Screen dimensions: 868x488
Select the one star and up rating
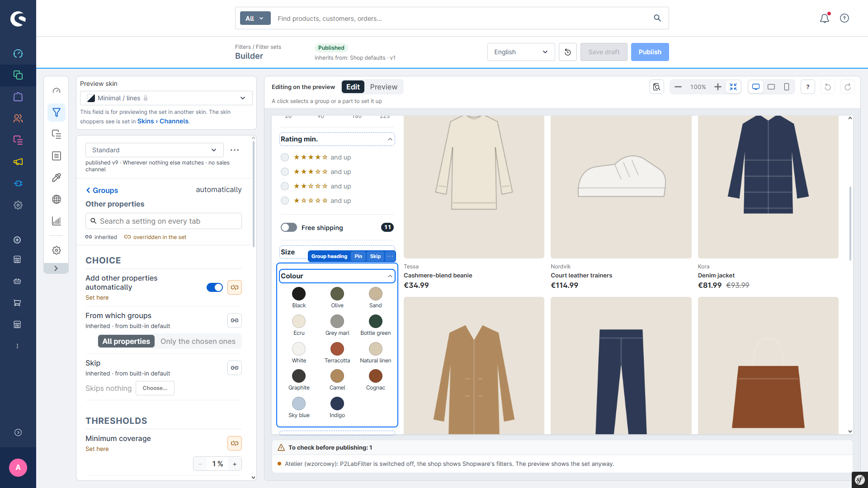(285, 201)
